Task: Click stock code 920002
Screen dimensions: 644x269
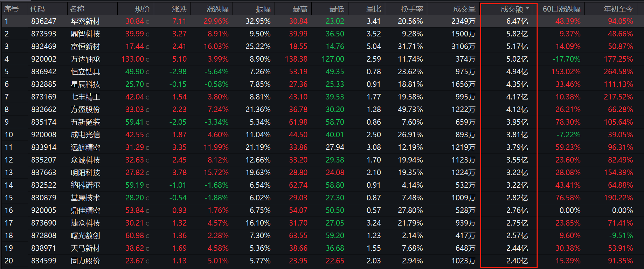Action: click(x=44, y=59)
